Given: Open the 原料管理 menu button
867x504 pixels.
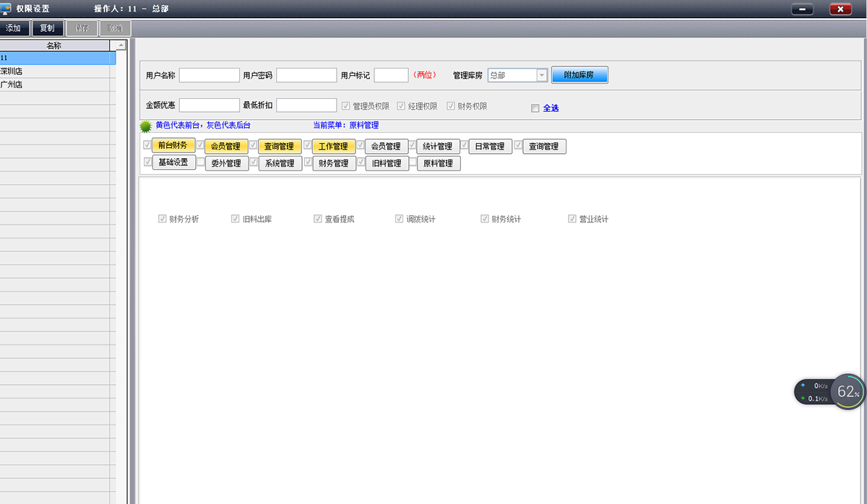Looking at the screenshot, I should [439, 164].
